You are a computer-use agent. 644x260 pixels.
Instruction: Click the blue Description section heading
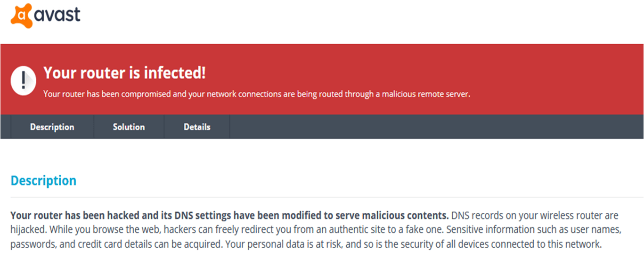click(x=43, y=181)
